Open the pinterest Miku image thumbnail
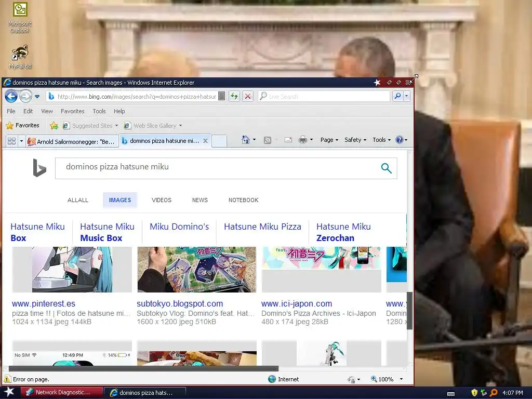532x399 pixels. [72, 270]
